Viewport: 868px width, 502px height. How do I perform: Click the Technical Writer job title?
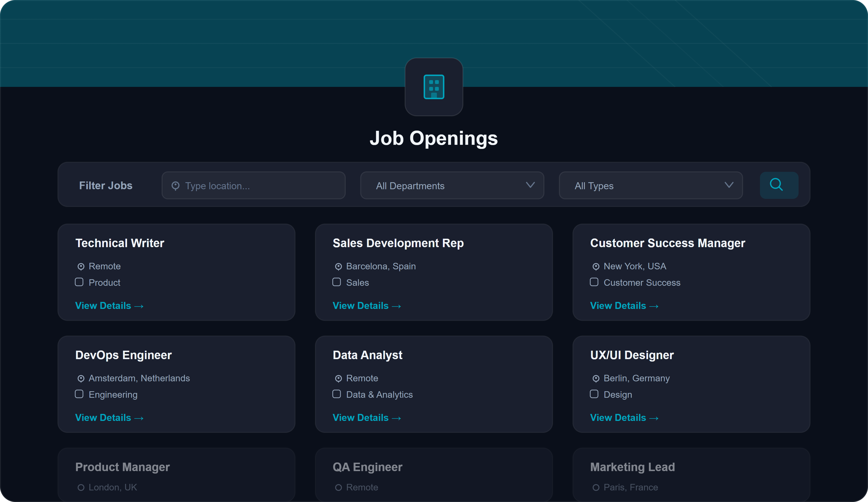[x=120, y=243]
